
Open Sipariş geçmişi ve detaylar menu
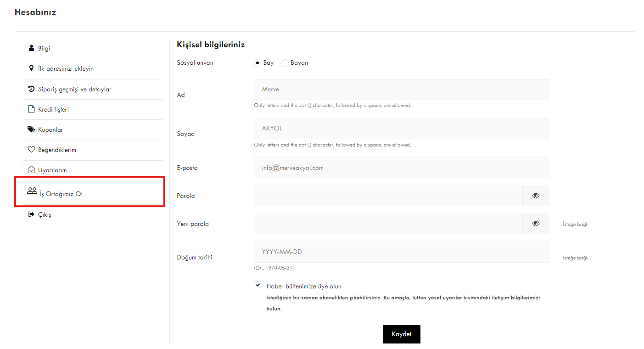tap(74, 89)
